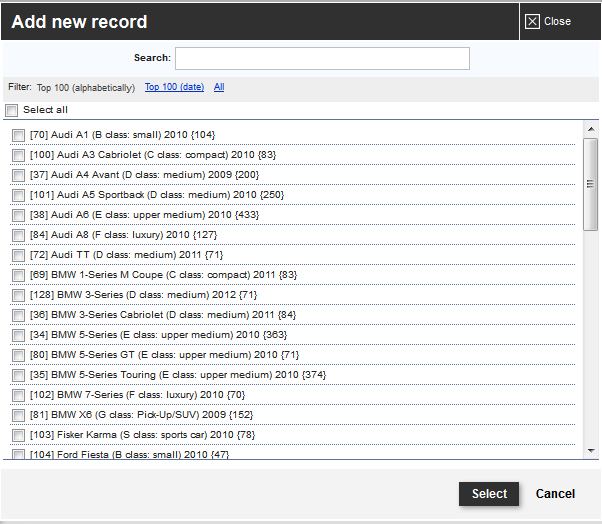The image size is (602, 524).
Task: Click the '[69] BMW 1-Series M Coupe' text
Action: (164, 275)
